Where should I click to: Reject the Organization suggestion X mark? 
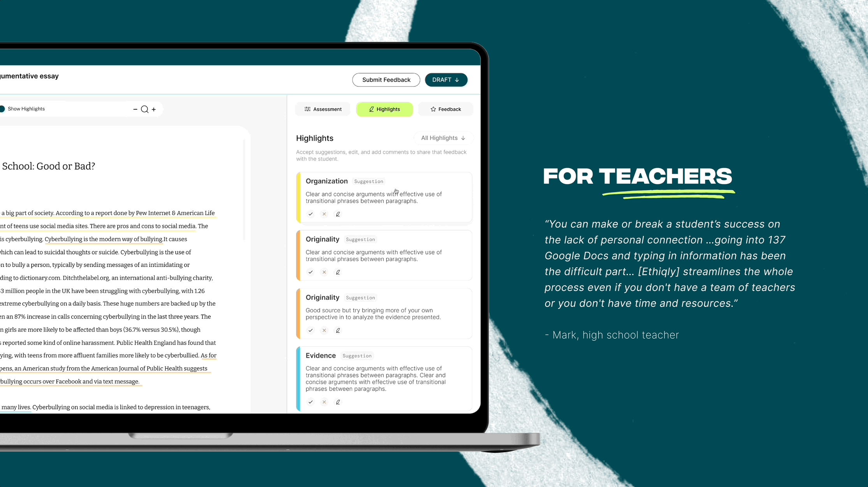(x=324, y=214)
